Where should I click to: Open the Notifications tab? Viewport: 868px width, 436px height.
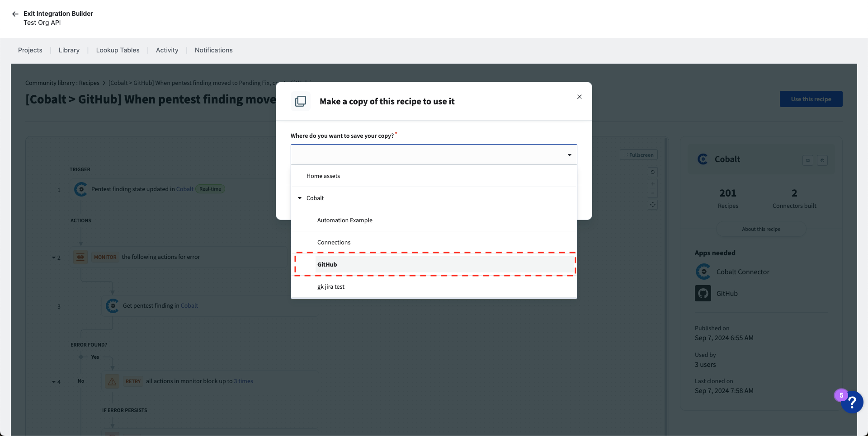coord(214,50)
